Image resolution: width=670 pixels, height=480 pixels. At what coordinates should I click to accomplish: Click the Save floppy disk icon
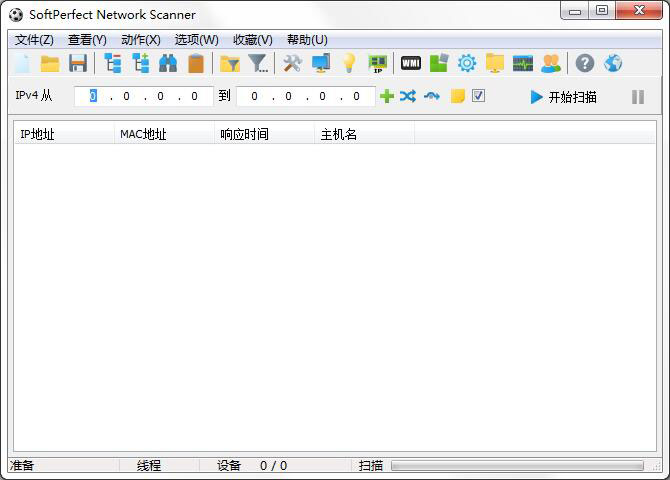click(78, 64)
